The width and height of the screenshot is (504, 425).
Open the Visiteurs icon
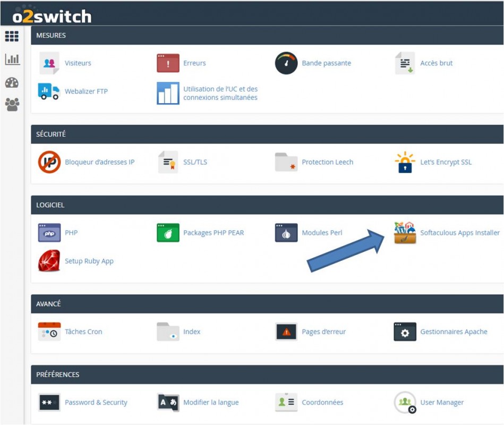pyautogui.click(x=49, y=63)
